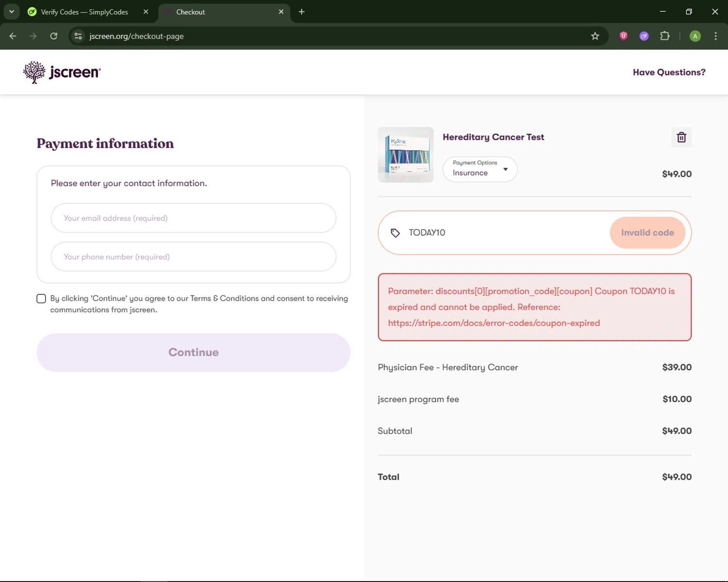Screen dimensions: 728x582
Task: Open the Chrome profile avatar
Action: [x=695, y=36]
